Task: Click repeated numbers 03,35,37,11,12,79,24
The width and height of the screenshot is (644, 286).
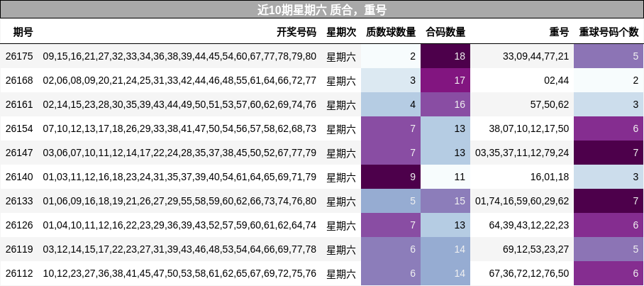Action: 522,153
